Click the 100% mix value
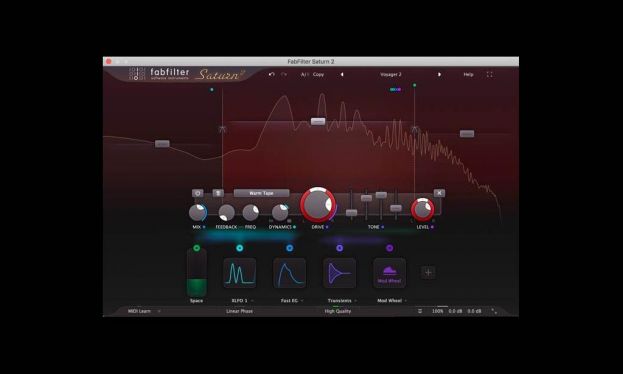 (x=437, y=311)
